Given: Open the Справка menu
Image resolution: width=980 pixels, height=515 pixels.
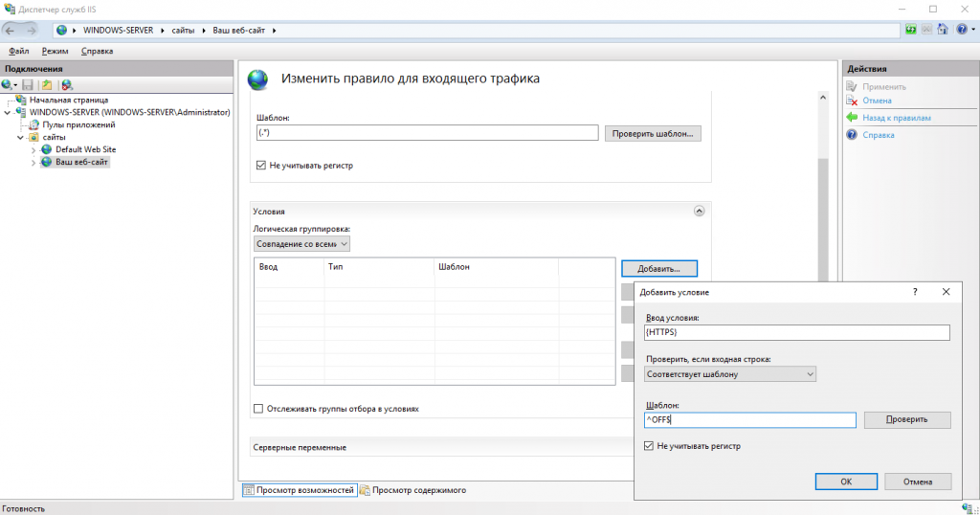Looking at the screenshot, I should click(x=97, y=51).
